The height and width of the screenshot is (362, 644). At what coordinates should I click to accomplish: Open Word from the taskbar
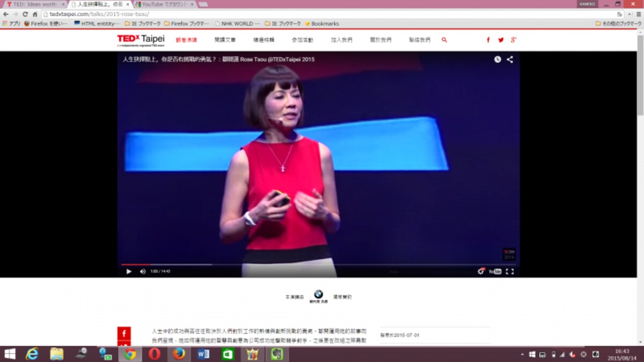tap(203, 354)
